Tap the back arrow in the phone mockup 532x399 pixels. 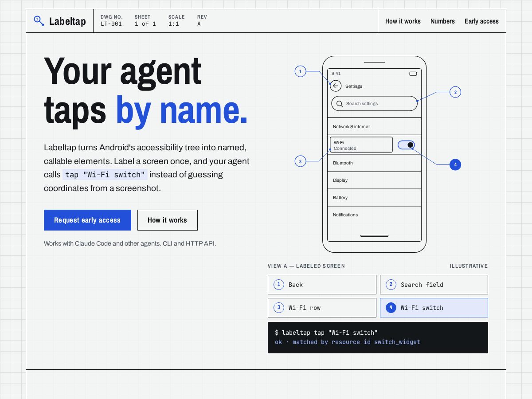336,86
